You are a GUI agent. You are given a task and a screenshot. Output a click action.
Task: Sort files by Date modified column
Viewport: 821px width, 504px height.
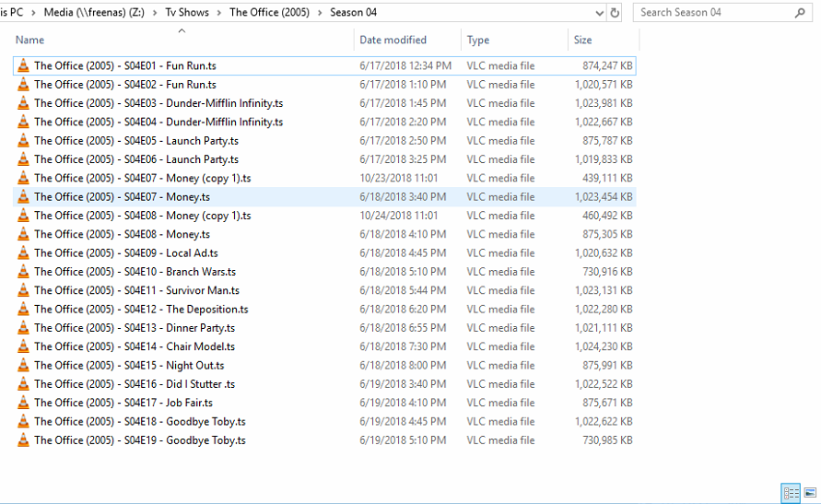pos(393,40)
